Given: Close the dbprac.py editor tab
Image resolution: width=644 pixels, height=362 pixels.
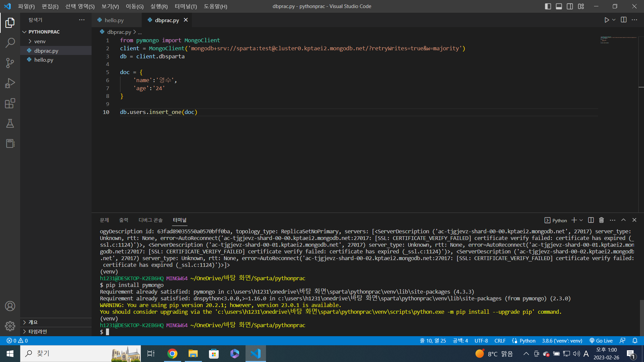Looking at the screenshot, I should [x=186, y=20].
